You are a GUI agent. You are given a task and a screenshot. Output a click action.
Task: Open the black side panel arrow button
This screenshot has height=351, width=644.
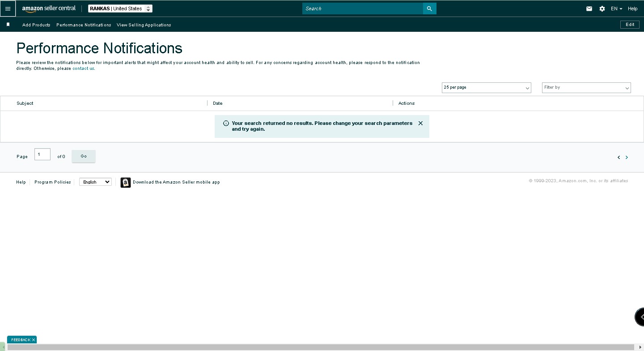coord(640,317)
